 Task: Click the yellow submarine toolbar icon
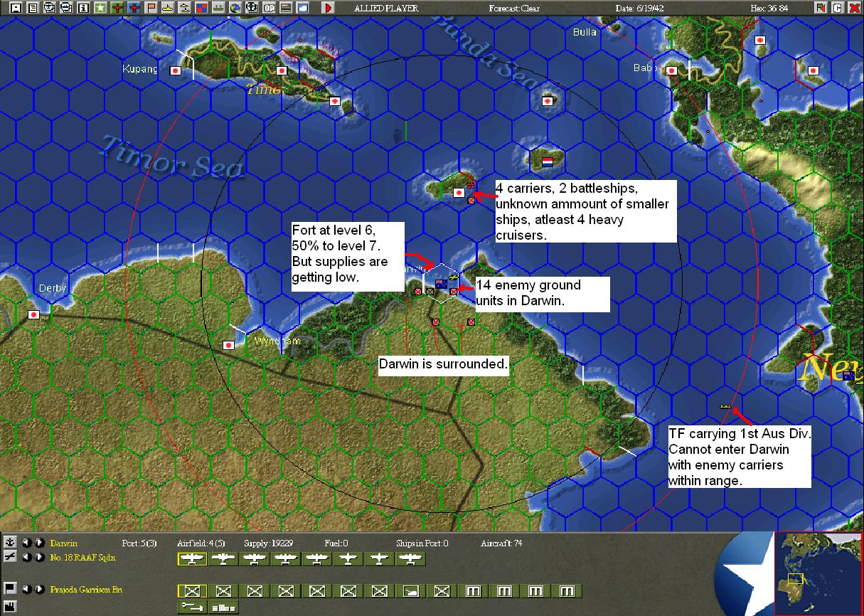click(x=168, y=8)
